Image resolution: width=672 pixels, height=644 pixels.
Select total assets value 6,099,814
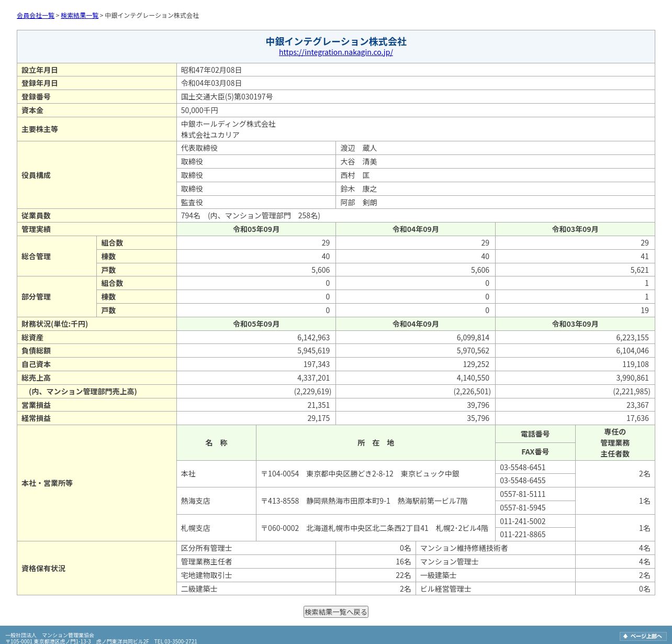[x=473, y=338]
